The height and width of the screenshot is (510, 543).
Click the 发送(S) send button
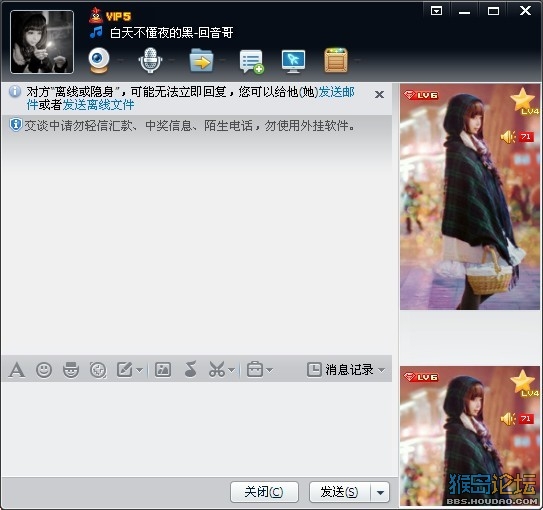[x=340, y=492]
